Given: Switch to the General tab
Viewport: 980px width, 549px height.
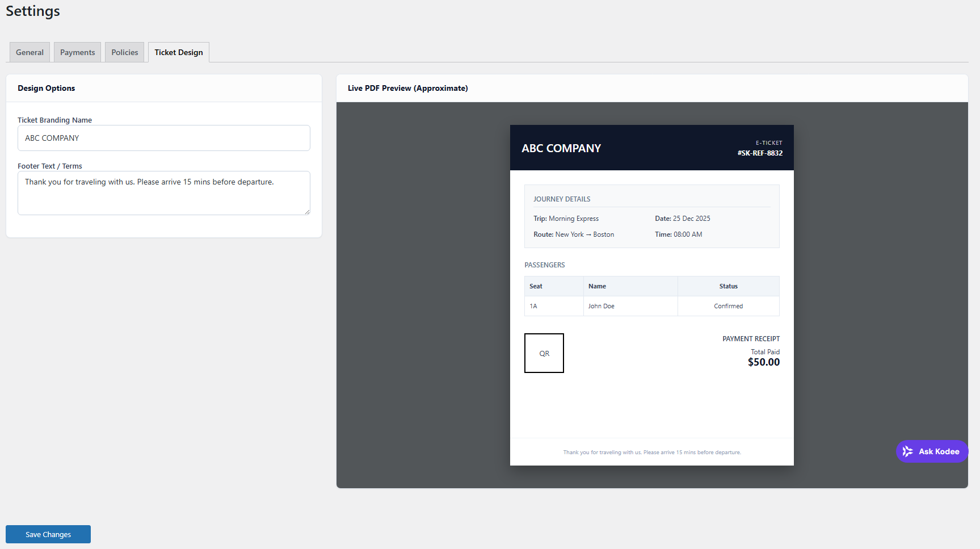Looking at the screenshot, I should [x=30, y=52].
